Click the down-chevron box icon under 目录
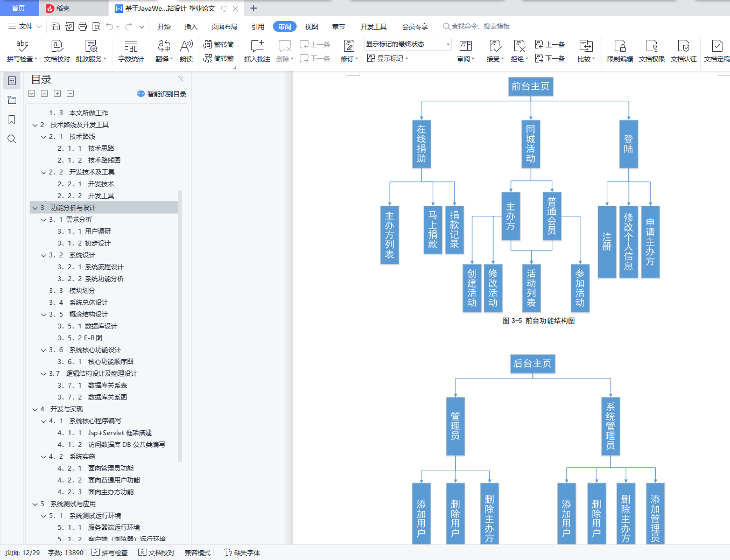This screenshot has height=560, width=730. (x=32, y=94)
